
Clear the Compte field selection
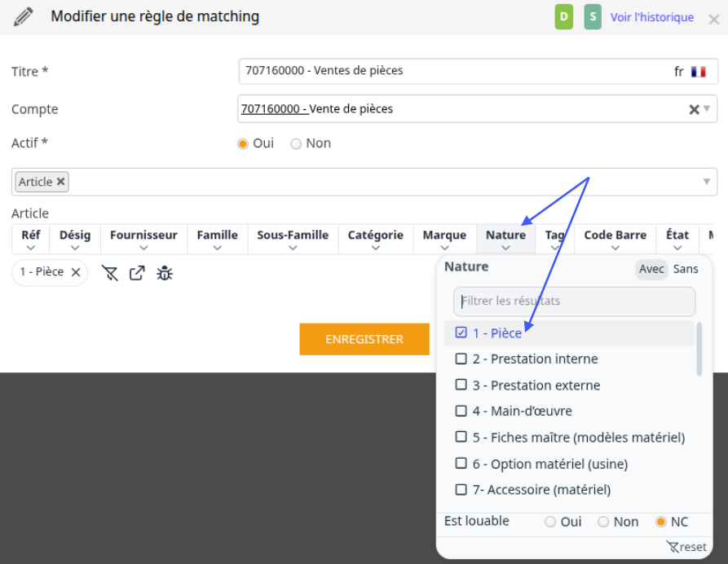click(694, 109)
